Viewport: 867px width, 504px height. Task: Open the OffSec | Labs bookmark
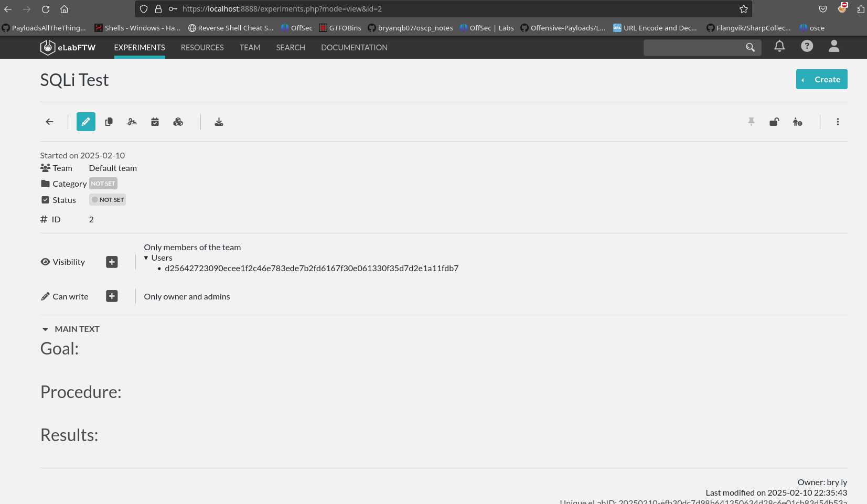click(x=487, y=28)
